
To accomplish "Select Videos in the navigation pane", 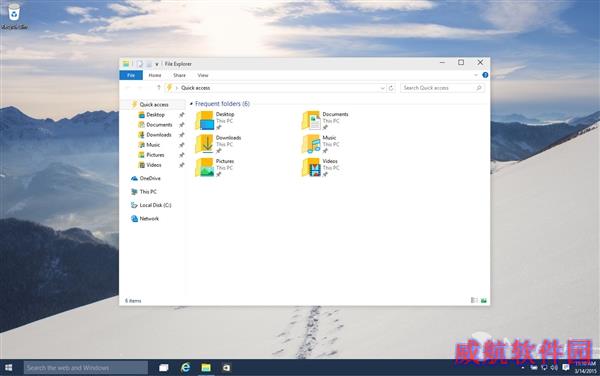I will [153, 165].
